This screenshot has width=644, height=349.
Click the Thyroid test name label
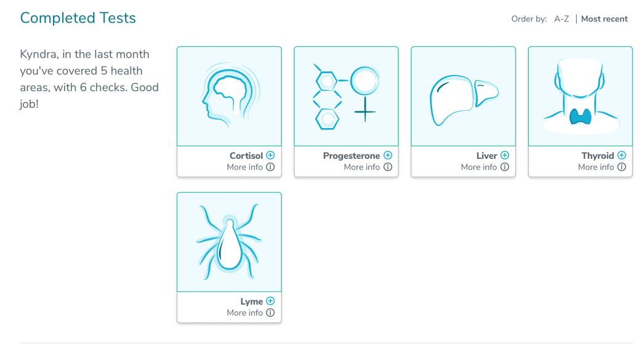click(598, 156)
